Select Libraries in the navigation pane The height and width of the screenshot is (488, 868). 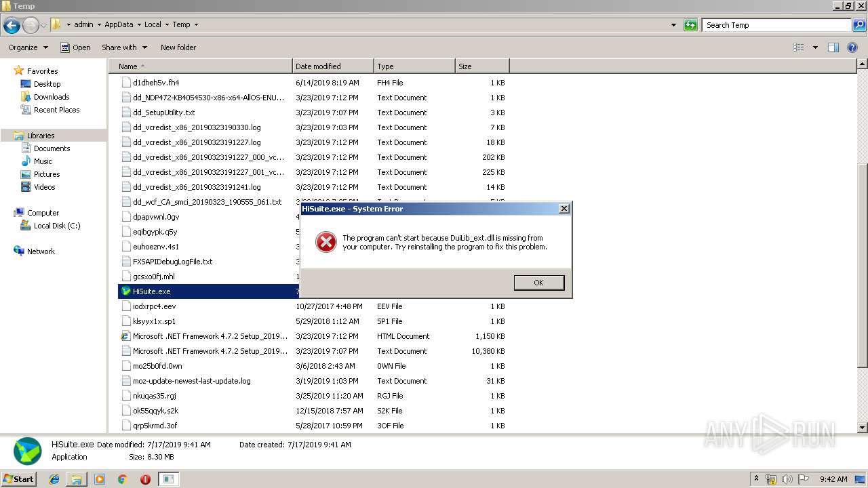coord(41,136)
